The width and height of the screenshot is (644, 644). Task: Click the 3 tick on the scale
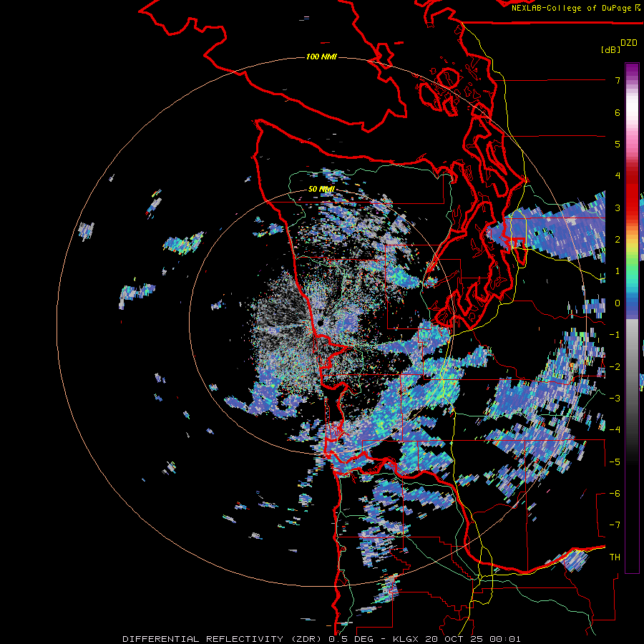tap(618, 208)
